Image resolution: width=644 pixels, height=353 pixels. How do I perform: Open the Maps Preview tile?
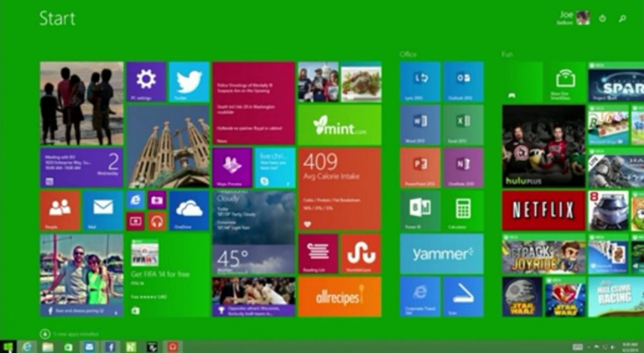coord(232,168)
